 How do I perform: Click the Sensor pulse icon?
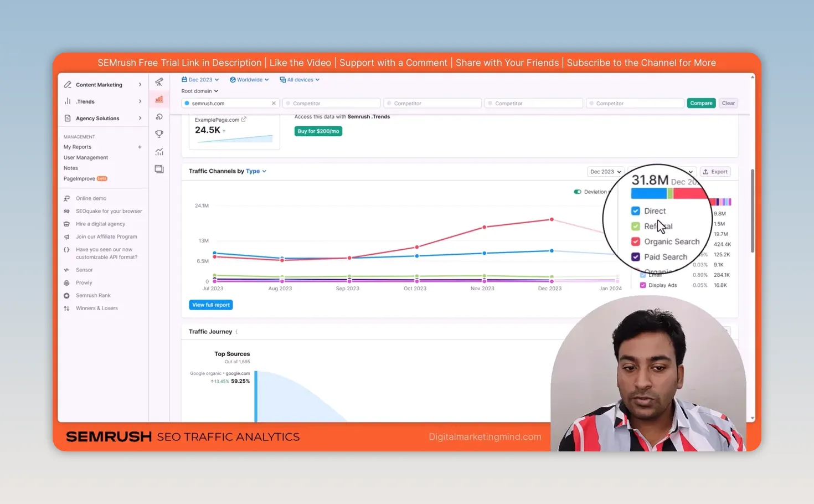[x=66, y=270]
